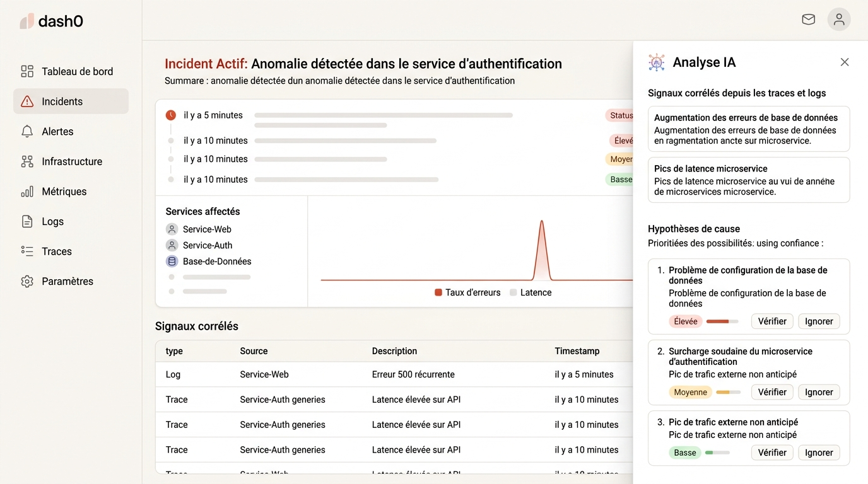
Task: Click the error rate spike in chart
Action: pyautogui.click(x=541, y=250)
